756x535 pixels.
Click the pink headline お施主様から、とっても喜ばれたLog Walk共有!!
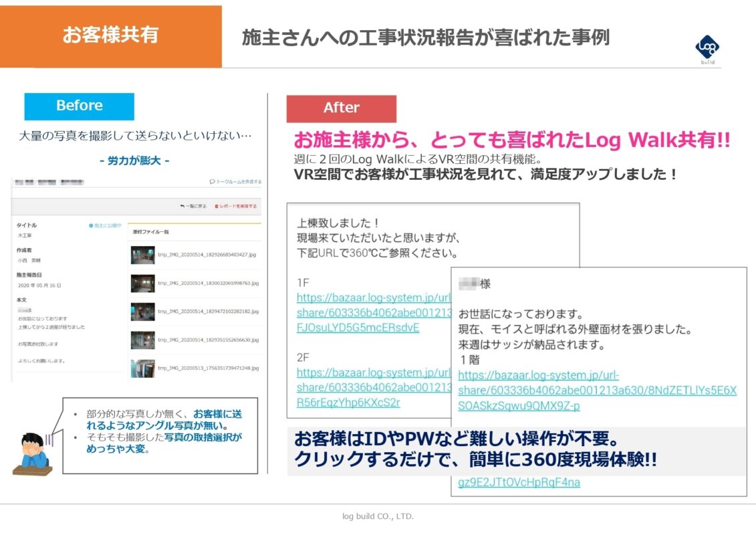coord(512,140)
